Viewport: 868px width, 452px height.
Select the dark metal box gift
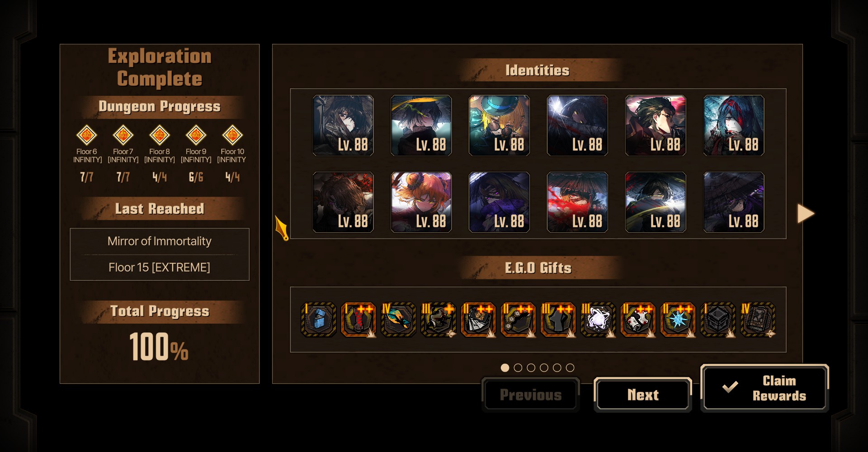tap(718, 320)
